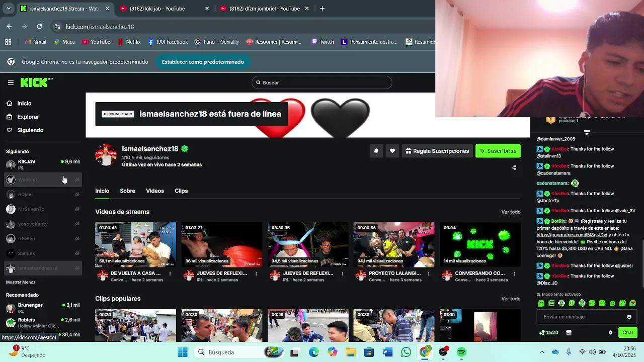
Task: Open a new browser tab with plus button
Action: point(323,9)
